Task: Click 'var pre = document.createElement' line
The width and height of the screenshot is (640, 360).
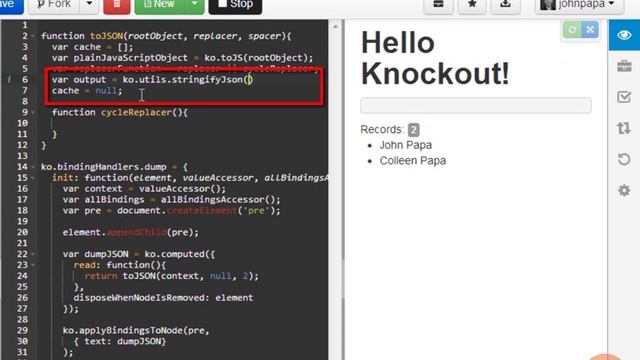Action: tap(171, 211)
